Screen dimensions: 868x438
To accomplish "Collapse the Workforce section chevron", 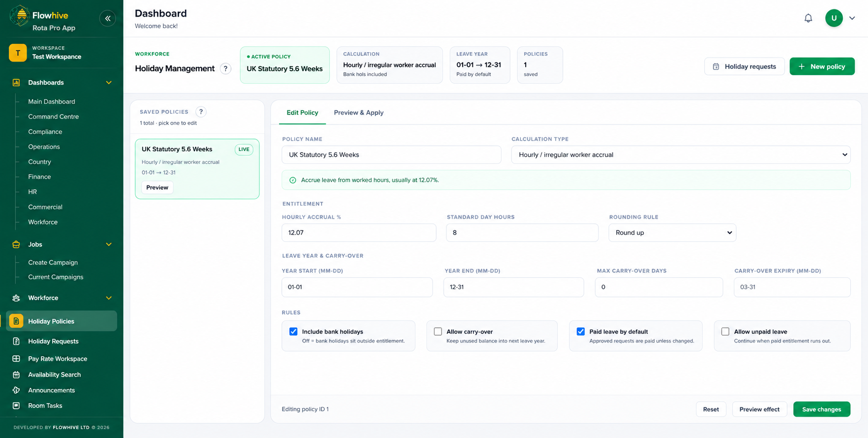I will coord(109,298).
